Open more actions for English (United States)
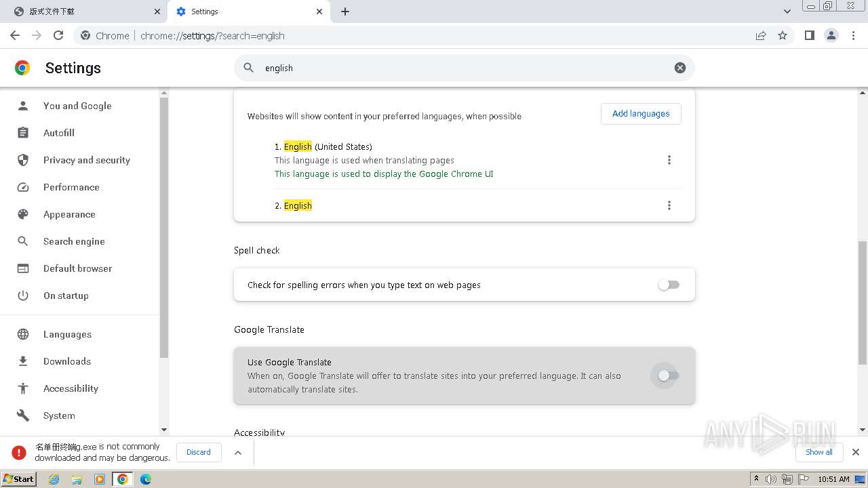Viewport: 868px width, 488px height. (669, 160)
